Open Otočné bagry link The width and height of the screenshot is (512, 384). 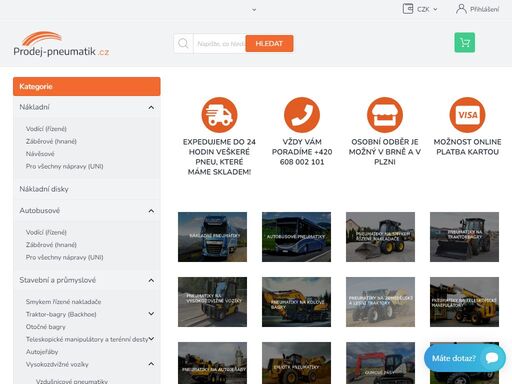[x=46, y=327]
